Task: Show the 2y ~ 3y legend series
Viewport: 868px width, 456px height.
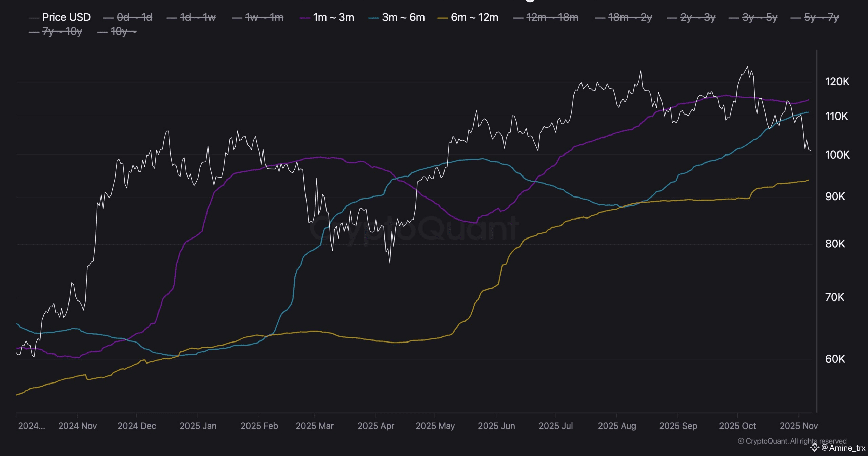Action: (697, 17)
